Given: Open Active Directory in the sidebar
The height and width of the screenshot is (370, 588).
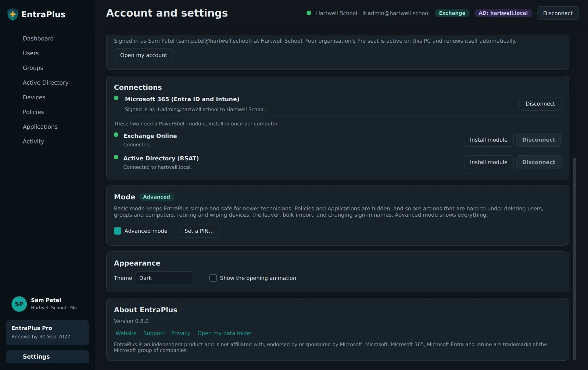Looking at the screenshot, I should 46,83.
